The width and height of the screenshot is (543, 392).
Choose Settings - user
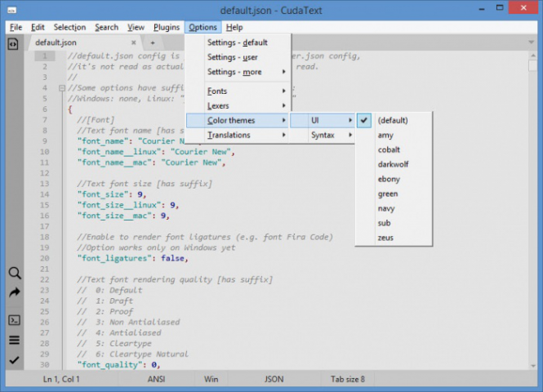click(x=238, y=57)
